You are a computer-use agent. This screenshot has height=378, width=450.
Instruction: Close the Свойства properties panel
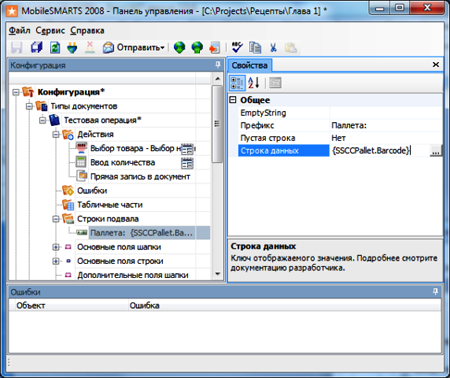click(x=436, y=65)
